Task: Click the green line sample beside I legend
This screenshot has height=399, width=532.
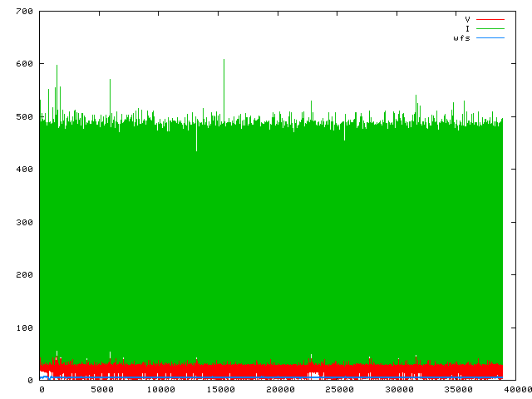Action: coord(490,28)
